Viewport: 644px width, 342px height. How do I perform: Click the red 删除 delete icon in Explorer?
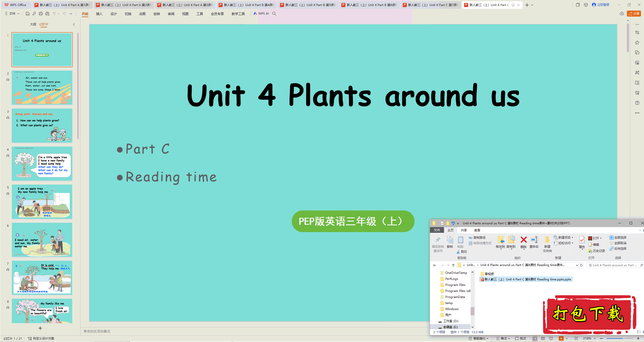tap(524, 242)
